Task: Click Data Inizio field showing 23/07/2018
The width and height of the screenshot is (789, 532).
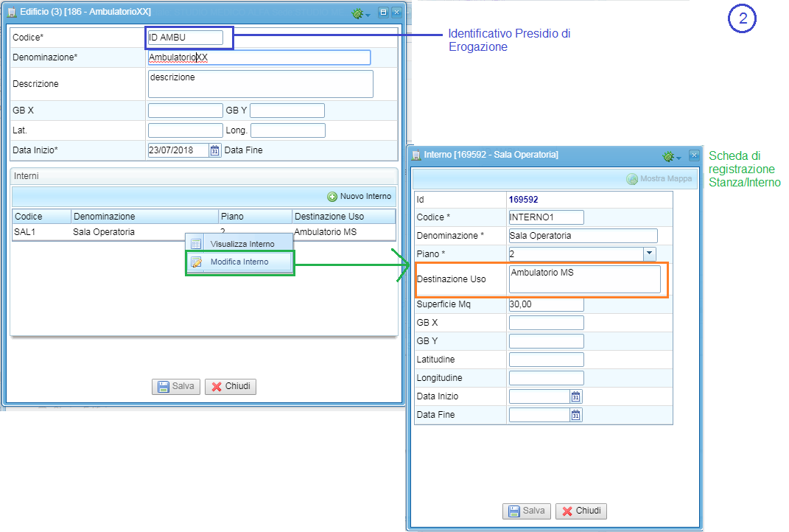Action: click(178, 150)
